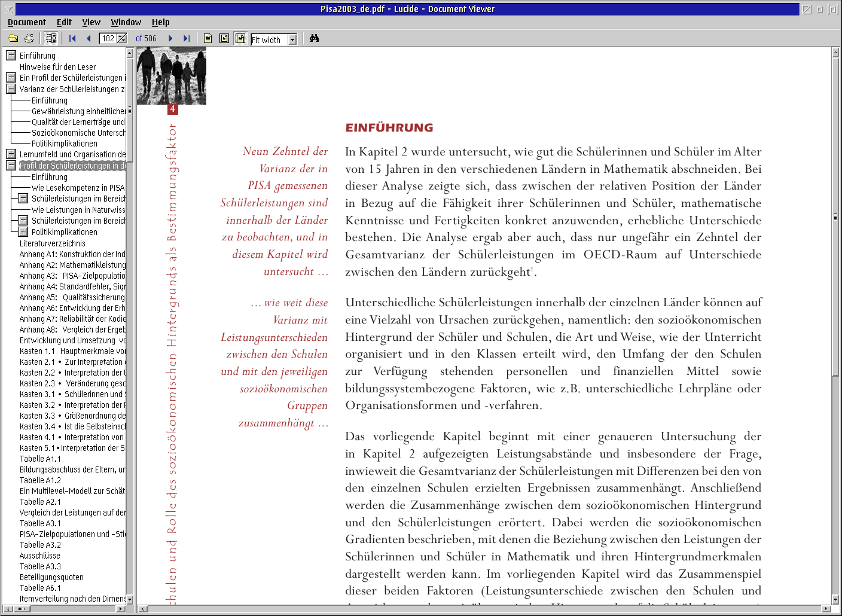Select Qualität der Lernerträge outline entry
The width and height of the screenshot is (842, 616).
pos(78,122)
